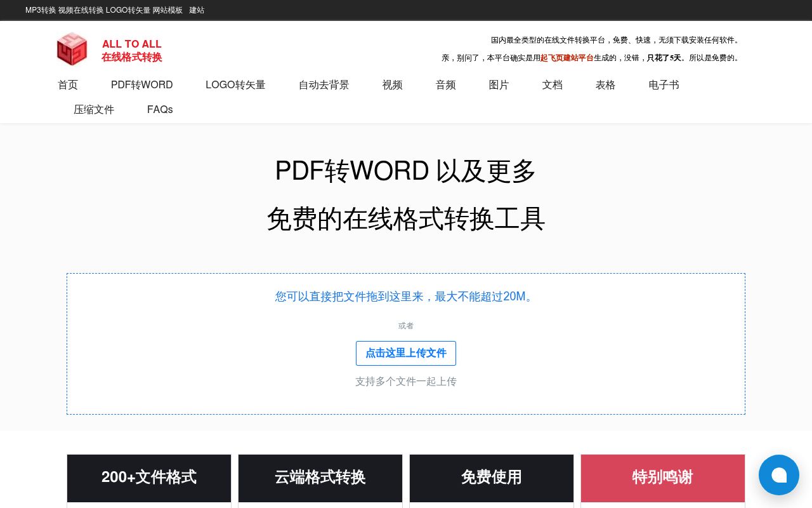Open the chat bubble widget
This screenshot has width=812, height=508.
click(x=779, y=475)
